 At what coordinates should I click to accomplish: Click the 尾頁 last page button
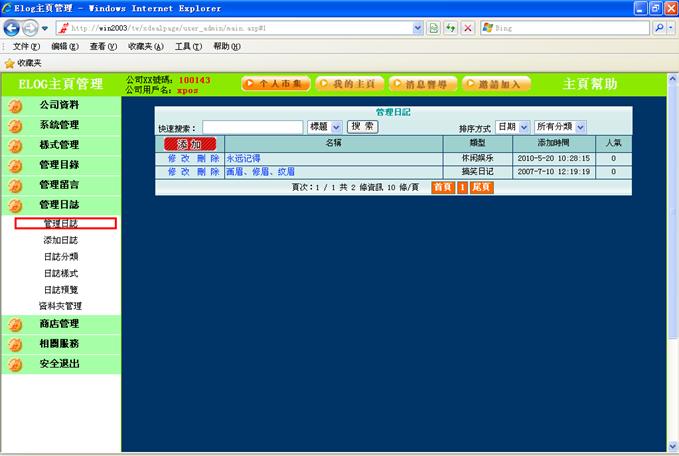click(481, 187)
